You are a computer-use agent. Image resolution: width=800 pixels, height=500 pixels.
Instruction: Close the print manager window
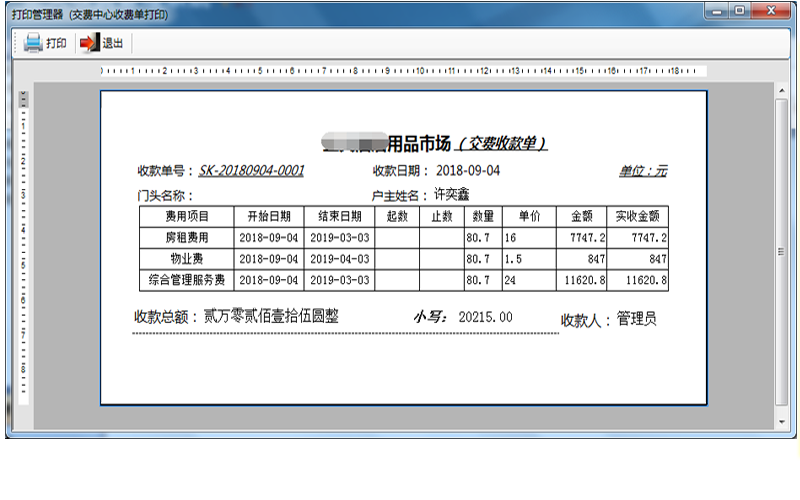click(x=772, y=11)
